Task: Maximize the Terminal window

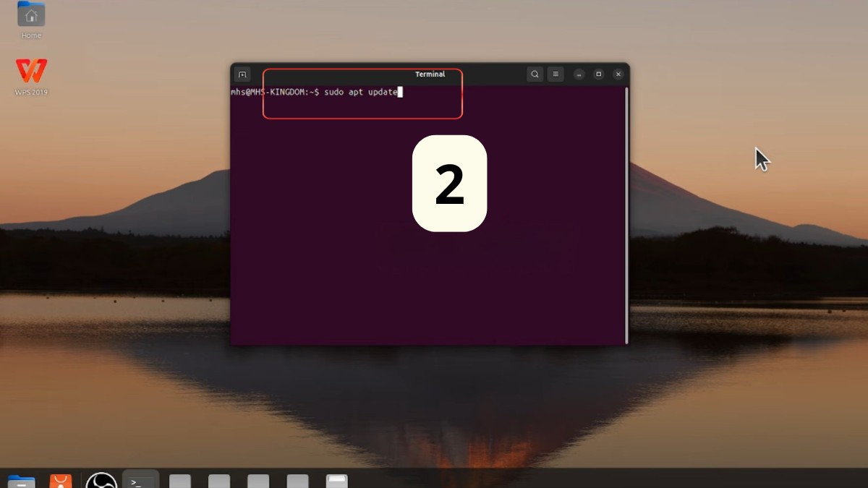Action: (x=598, y=74)
